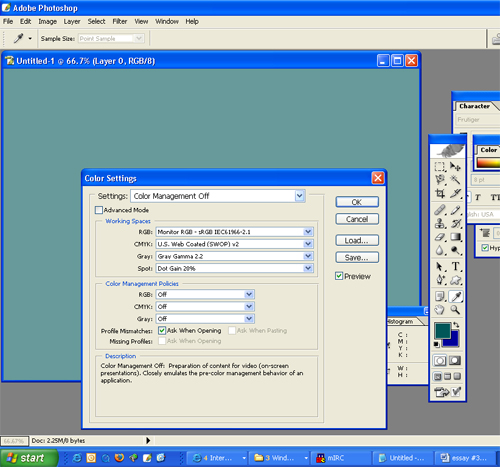Select the Zoom tool

[455, 310]
